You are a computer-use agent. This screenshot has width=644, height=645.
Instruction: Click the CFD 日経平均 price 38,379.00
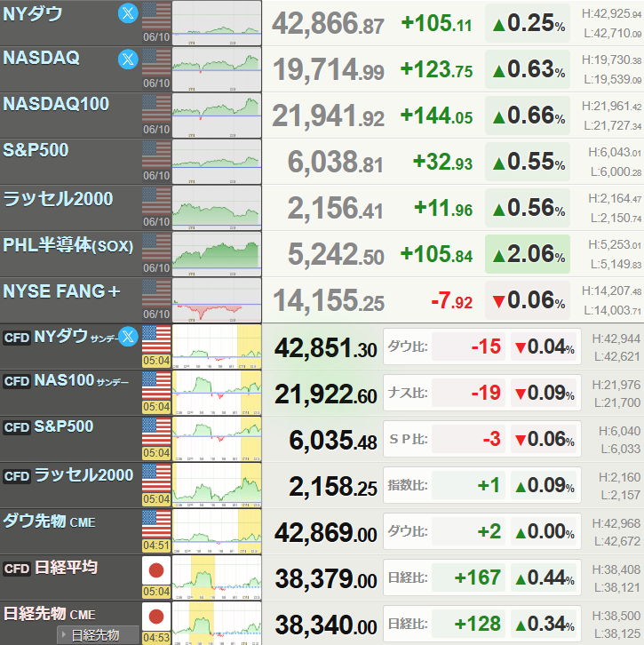[x=326, y=579]
